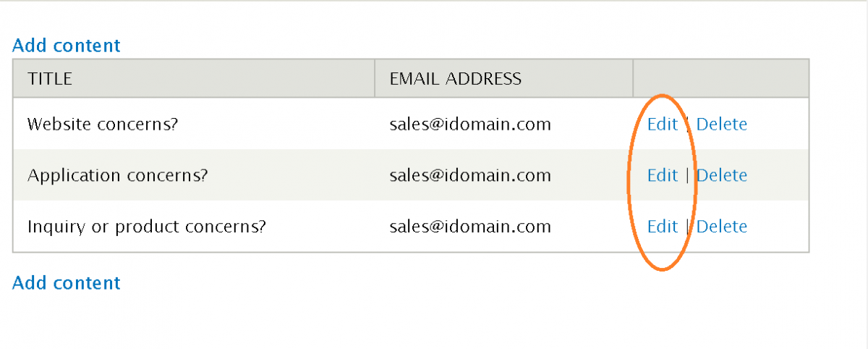The image size is (868, 349).
Task: Click the email address in the Inquiry row
Action: 470,227
